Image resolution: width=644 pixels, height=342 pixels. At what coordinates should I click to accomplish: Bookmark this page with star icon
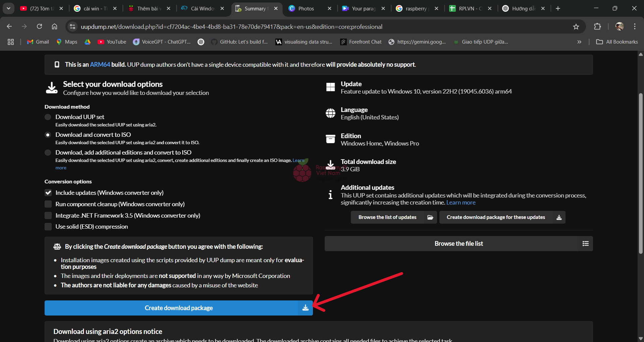coord(576,26)
